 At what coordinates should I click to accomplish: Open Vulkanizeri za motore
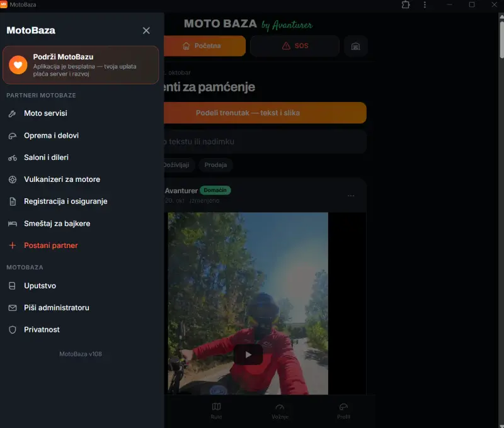81,179
